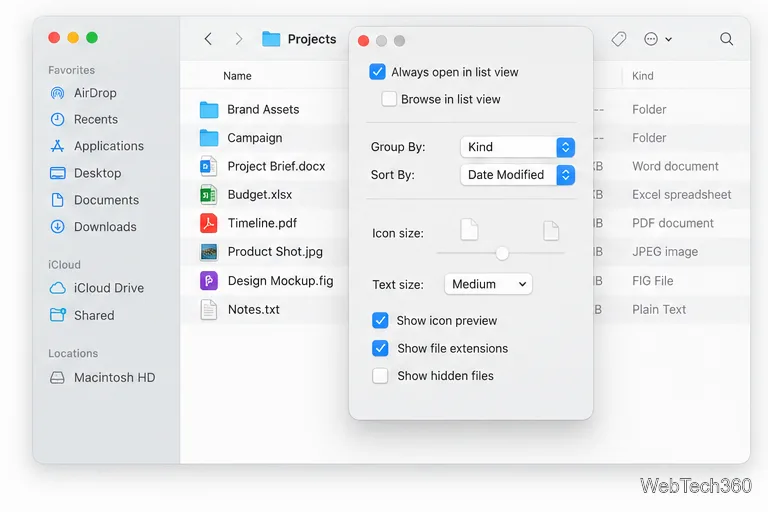Select AirDrop in the sidebar
Image resolution: width=768 pixels, height=512 pixels.
pyautogui.click(x=95, y=93)
